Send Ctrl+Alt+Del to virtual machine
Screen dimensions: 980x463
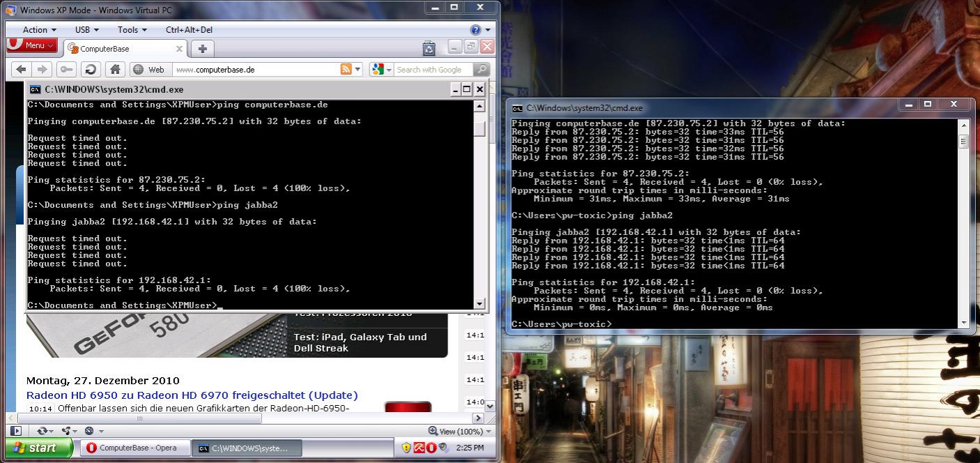click(x=189, y=30)
